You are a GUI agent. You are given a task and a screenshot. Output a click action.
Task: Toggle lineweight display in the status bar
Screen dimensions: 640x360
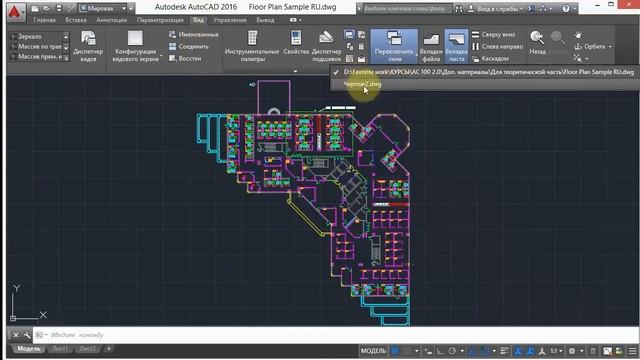point(504,351)
